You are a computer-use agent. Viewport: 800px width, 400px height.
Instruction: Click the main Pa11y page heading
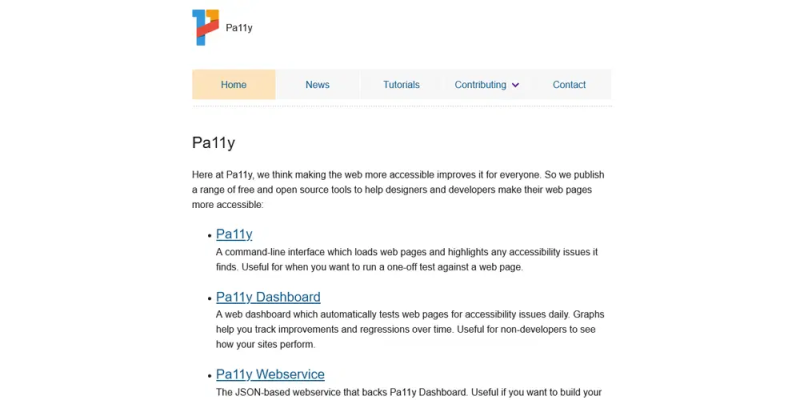(213, 143)
